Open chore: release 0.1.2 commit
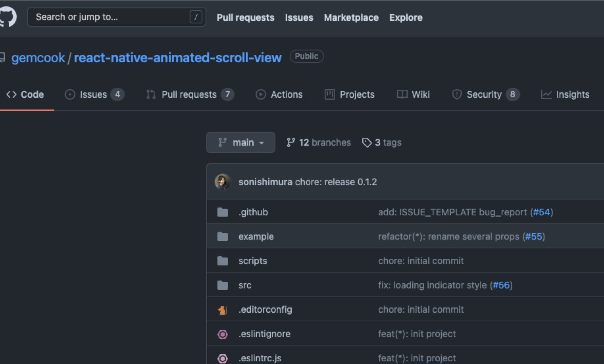604x364 pixels. (x=336, y=182)
